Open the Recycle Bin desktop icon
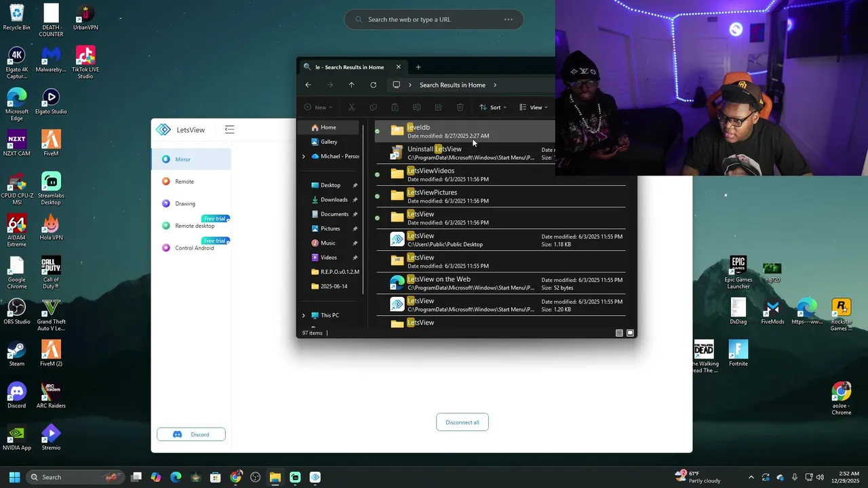Viewport: 868px width, 488px height. [16, 18]
